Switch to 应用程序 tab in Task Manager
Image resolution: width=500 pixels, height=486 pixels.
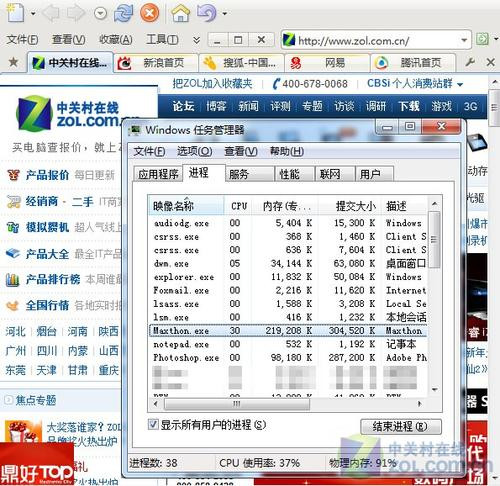click(x=158, y=174)
